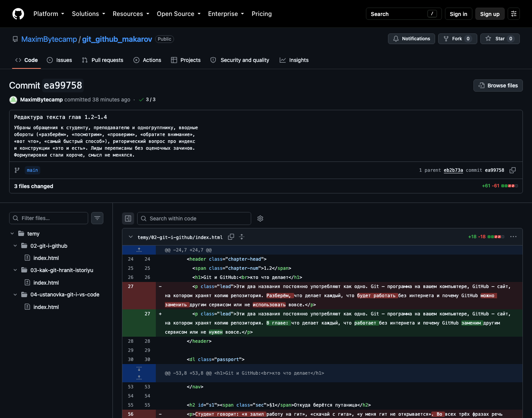
Task: Collapse the temy folder in file tree
Action: (x=12, y=234)
